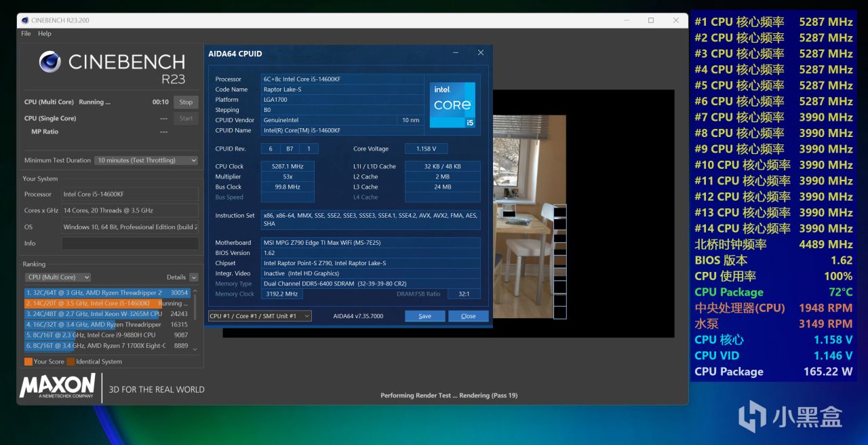
Task: Select ranking entry Intel Xeon W-3265M
Action: pos(107,314)
